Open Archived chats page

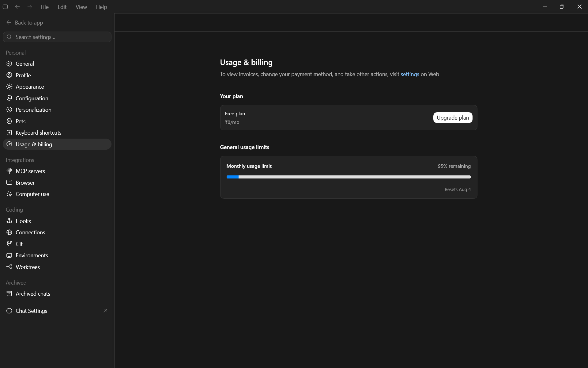pos(57,293)
